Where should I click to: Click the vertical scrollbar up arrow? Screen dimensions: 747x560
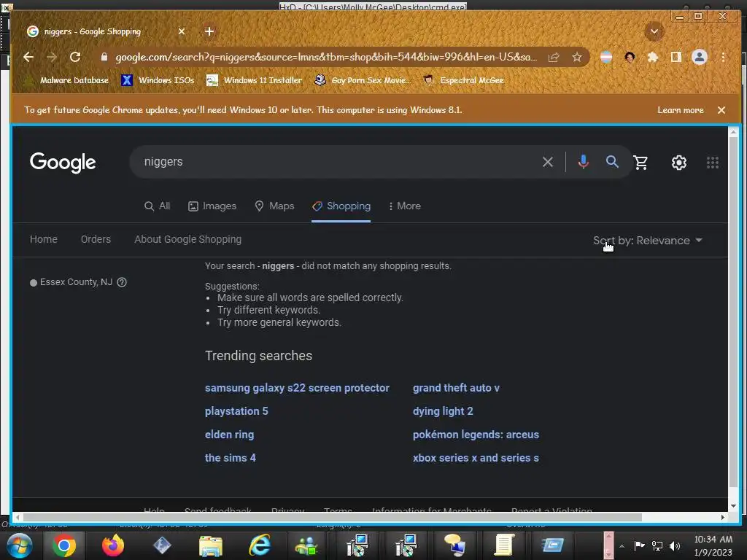coord(734,132)
